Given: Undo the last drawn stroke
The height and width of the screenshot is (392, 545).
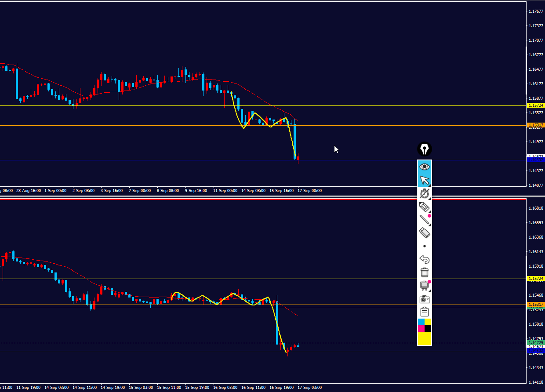Looking at the screenshot, I should pos(425,259).
